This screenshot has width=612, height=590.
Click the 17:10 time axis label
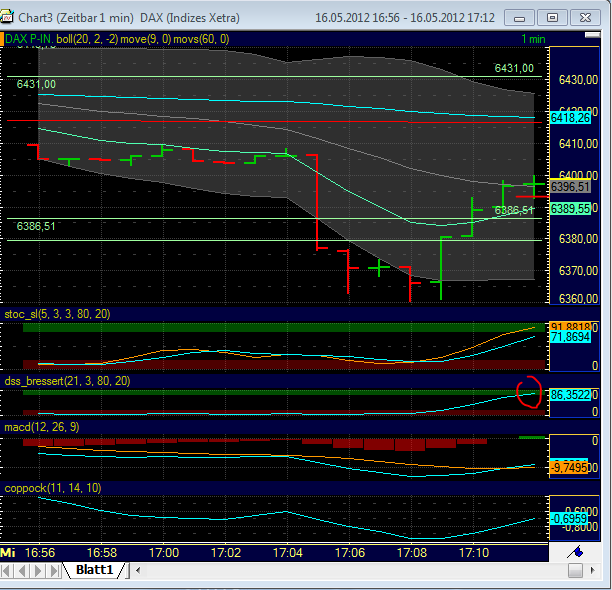coord(474,553)
